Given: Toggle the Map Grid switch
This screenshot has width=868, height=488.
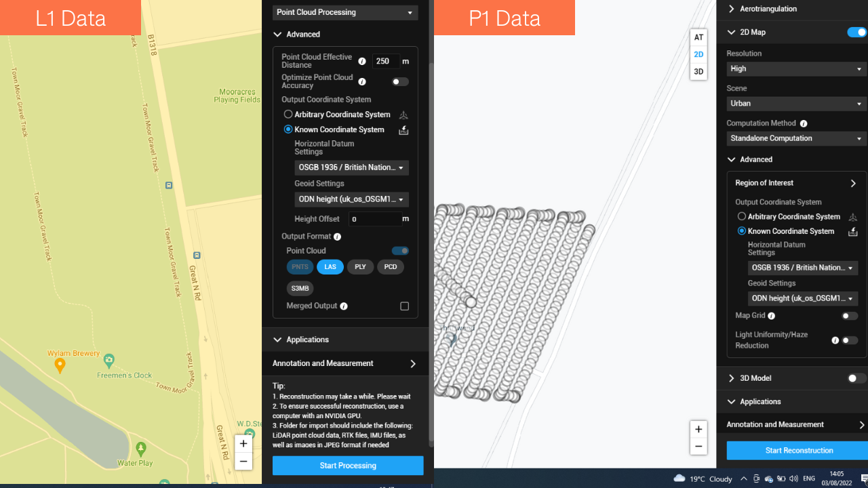Looking at the screenshot, I should click(850, 316).
